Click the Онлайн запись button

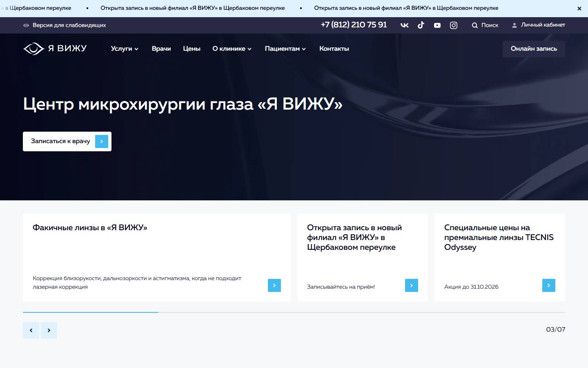tap(534, 49)
